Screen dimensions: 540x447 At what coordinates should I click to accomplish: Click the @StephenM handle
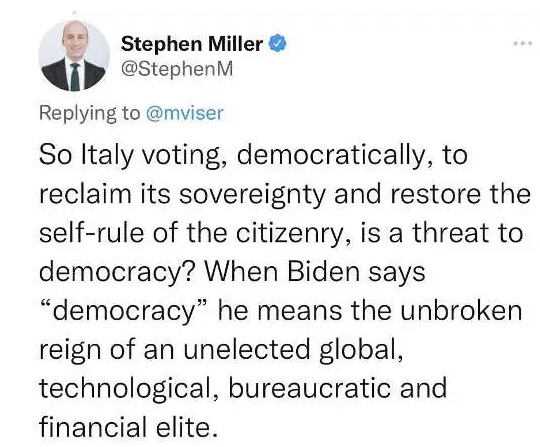point(177,69)
